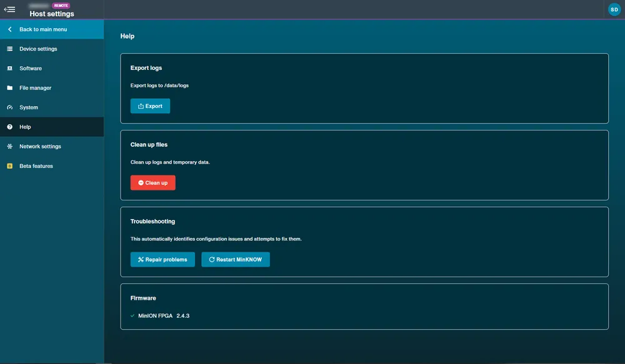Click the File manager folder icon
625x364 pixels.
tap(10, 88)
